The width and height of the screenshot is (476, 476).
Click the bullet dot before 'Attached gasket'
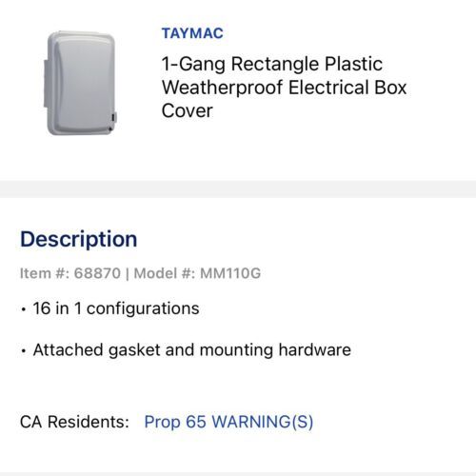click(23, 351)
